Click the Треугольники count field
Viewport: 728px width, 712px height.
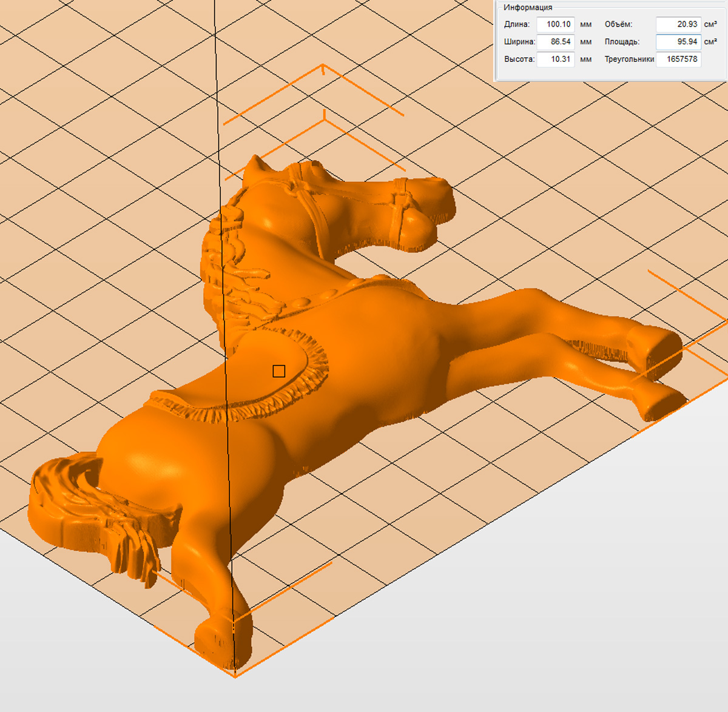coord(678,59)
